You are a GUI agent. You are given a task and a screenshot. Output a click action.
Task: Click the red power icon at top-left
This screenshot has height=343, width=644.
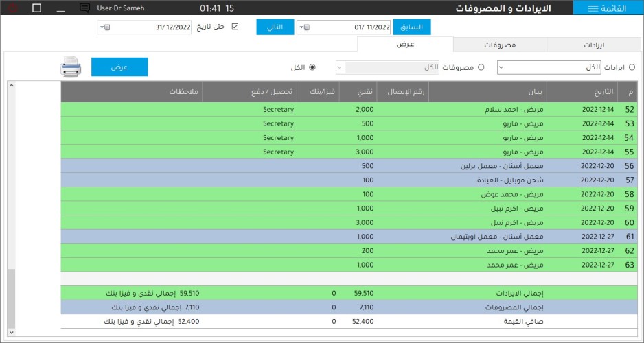pyautogui.click(x=14, y=8)
